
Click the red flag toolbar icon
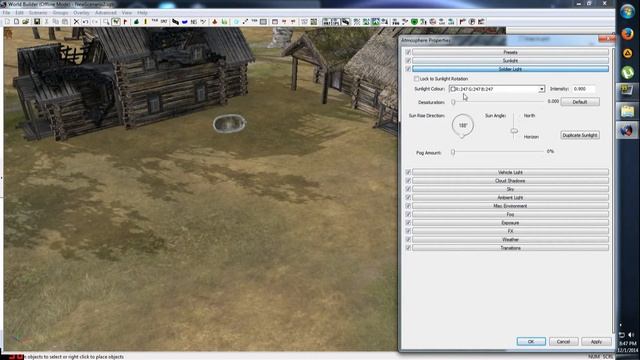125,22
